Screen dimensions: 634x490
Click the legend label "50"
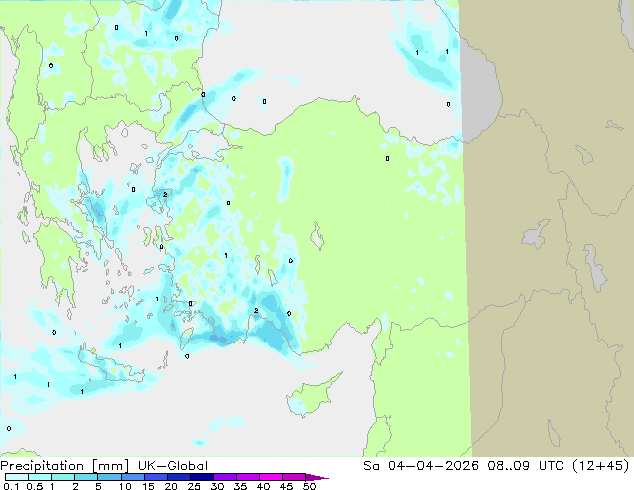pyautogui.click(x=309, y=486)
